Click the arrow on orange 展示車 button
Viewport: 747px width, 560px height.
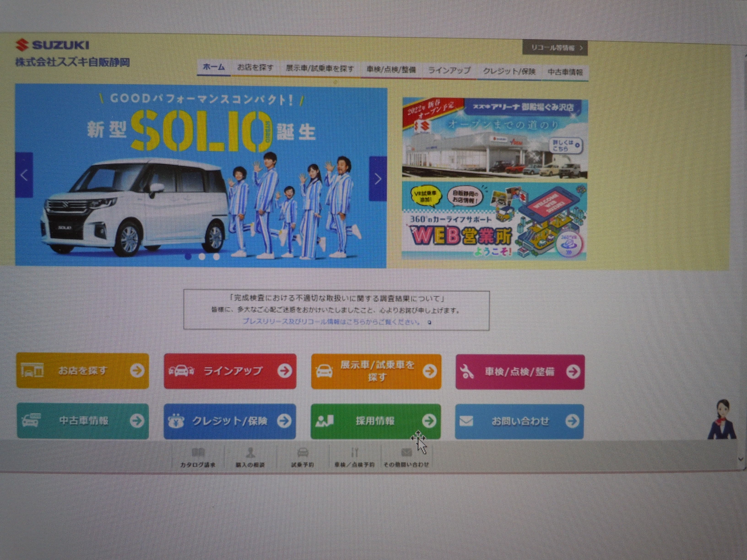[430, 371]
